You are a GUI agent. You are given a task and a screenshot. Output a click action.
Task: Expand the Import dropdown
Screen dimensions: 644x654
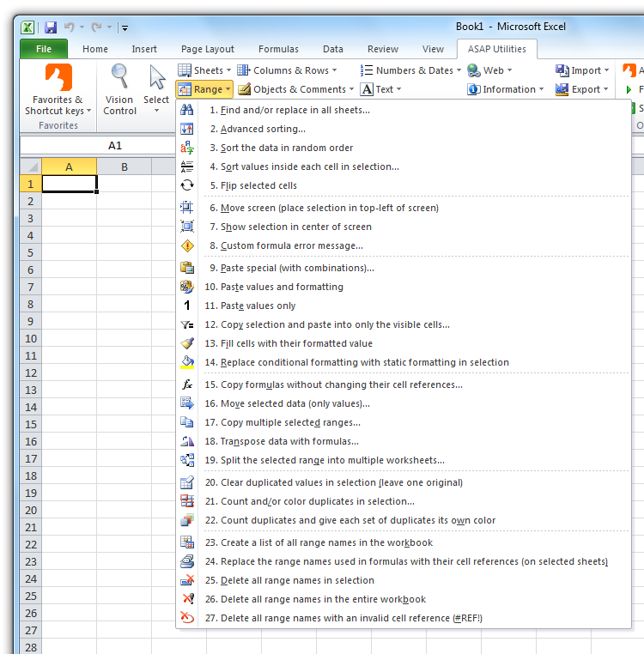(582, 70)
